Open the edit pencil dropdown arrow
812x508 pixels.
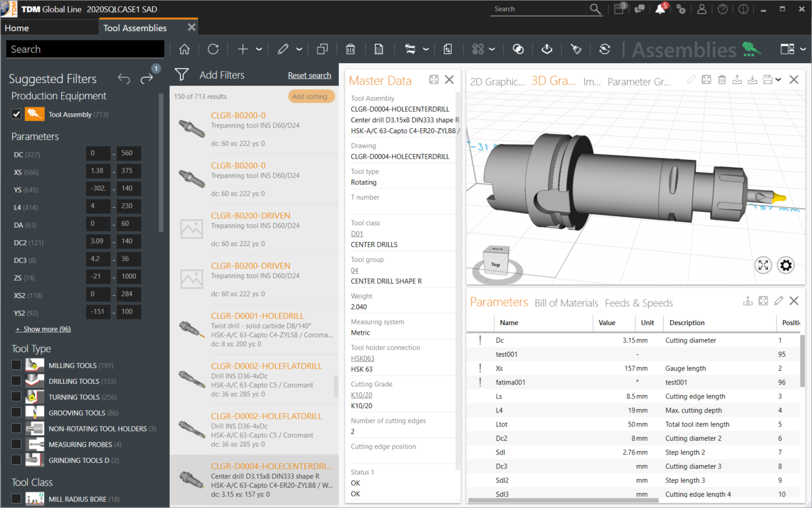pos(299,50)
